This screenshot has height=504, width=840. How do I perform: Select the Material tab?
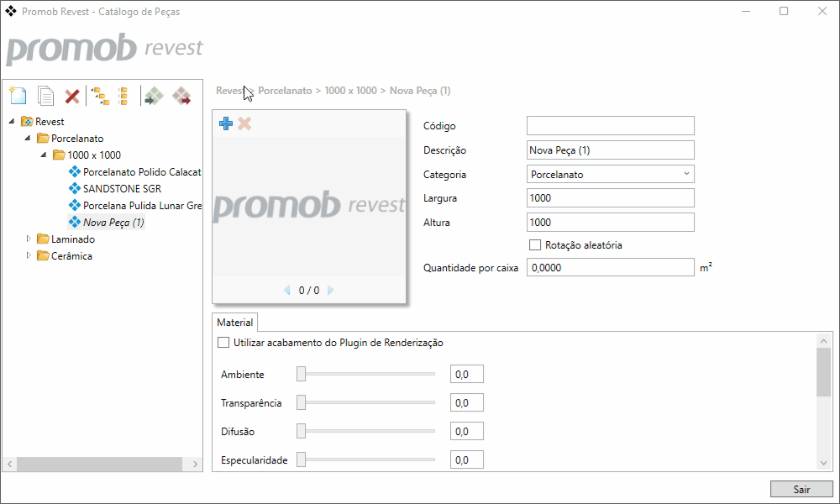click(x=234, y=323)
